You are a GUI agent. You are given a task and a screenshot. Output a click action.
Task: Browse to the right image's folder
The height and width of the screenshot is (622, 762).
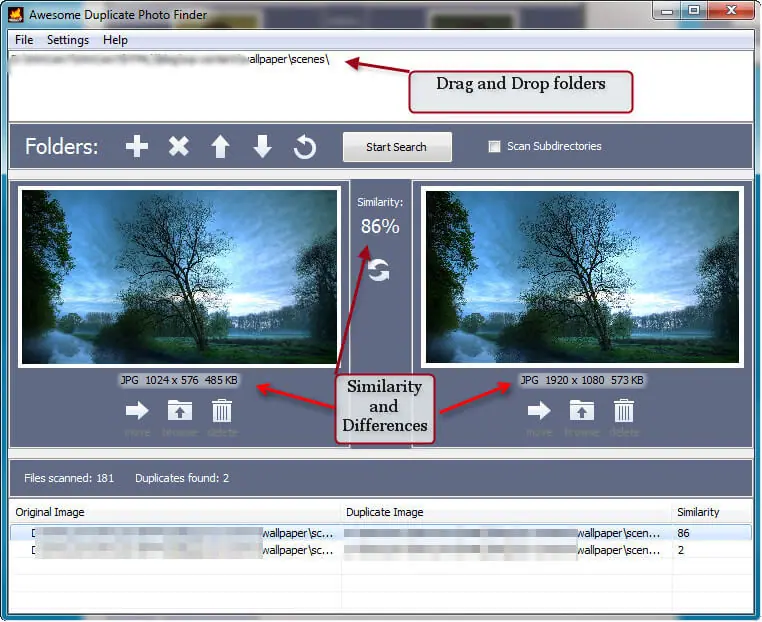point(582,411)
